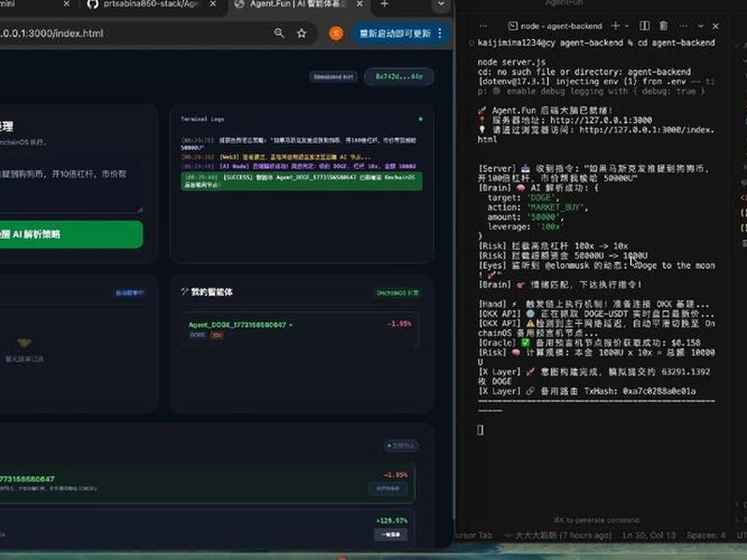Add a new terminal with the plus icon
The image size is (747, 560).
tap(615, 26)
